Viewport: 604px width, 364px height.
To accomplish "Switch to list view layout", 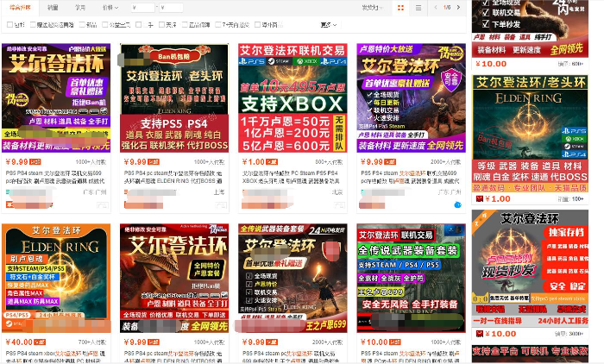I will tap(418, 8).
